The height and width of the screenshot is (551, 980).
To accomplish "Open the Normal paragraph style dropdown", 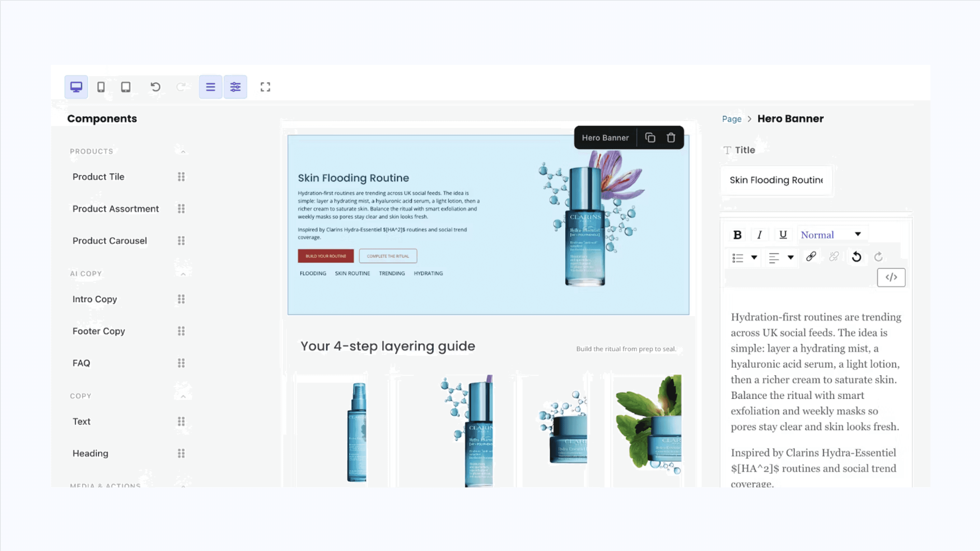I will point(831,235).
